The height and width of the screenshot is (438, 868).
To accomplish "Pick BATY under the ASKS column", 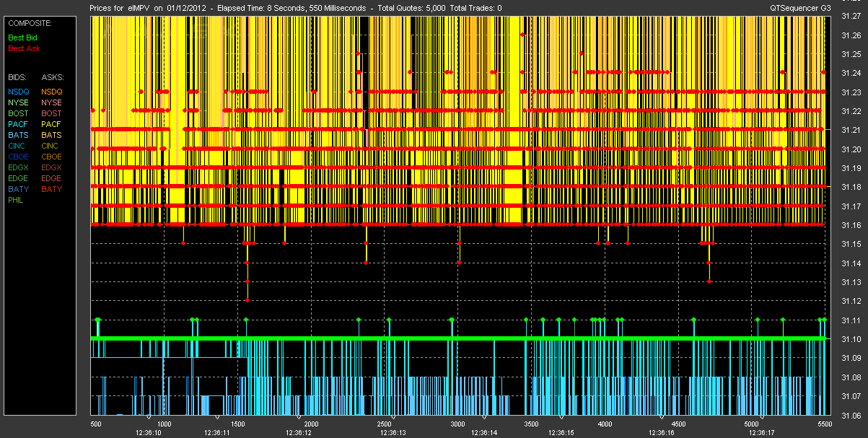I will tap(52, 189).
